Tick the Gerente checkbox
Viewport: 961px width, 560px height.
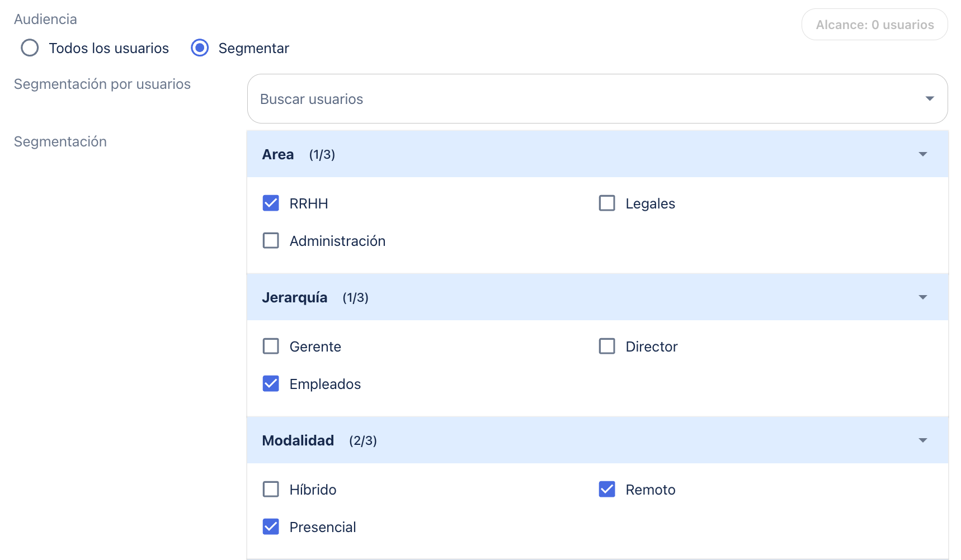(271, 346)
